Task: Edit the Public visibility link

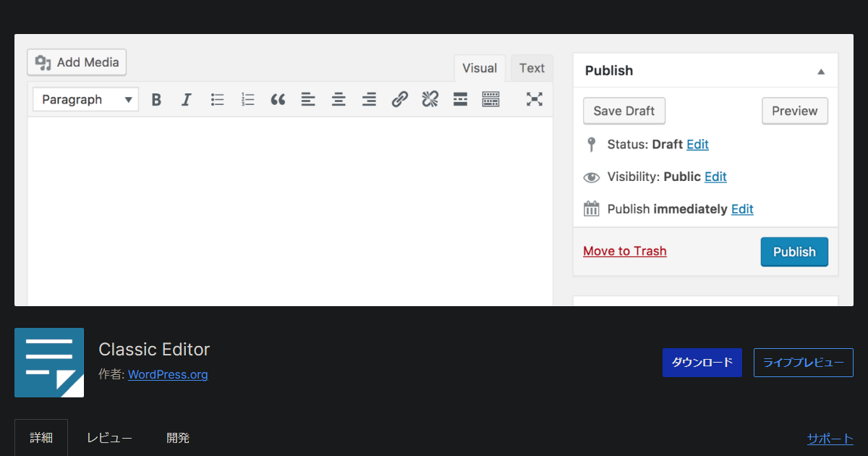Action: tap(715, 177)
